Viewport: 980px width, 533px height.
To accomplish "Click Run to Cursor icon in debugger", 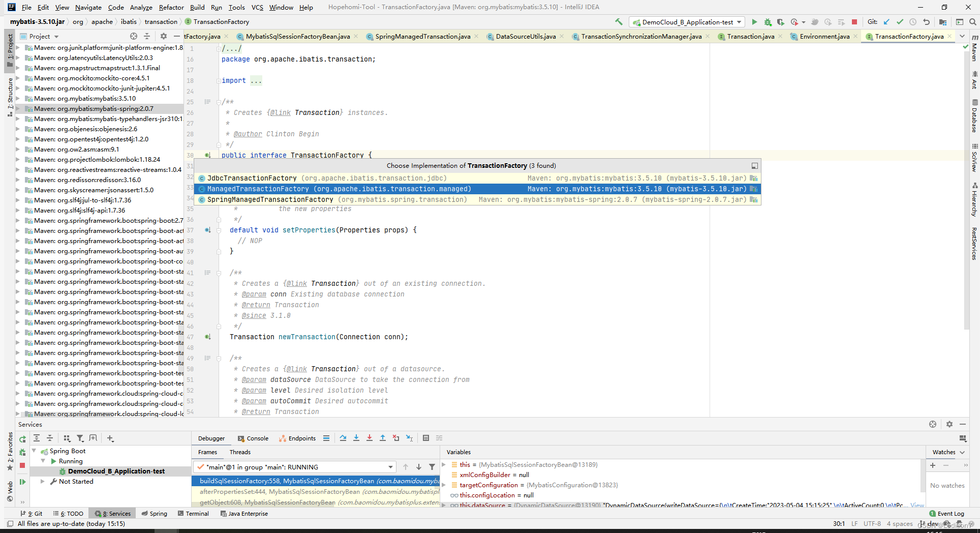I will pyautogui.click(x=409, y=438).
